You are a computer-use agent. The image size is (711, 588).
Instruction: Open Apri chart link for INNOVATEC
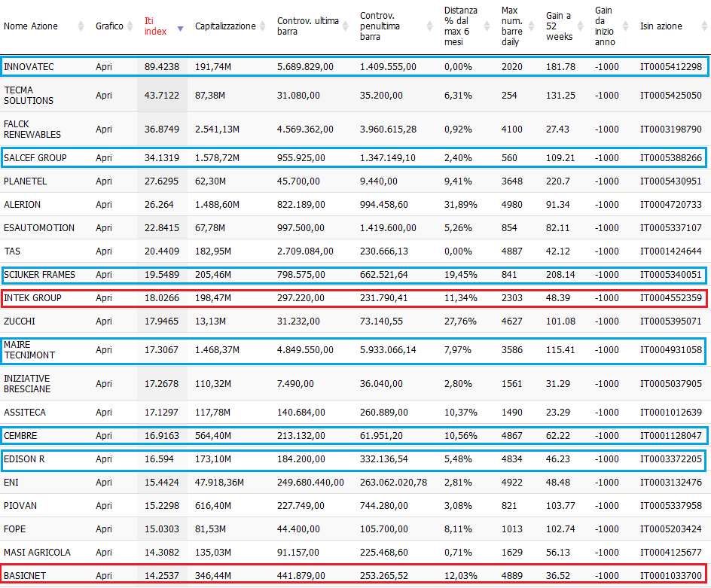click(x=104, y=67)
